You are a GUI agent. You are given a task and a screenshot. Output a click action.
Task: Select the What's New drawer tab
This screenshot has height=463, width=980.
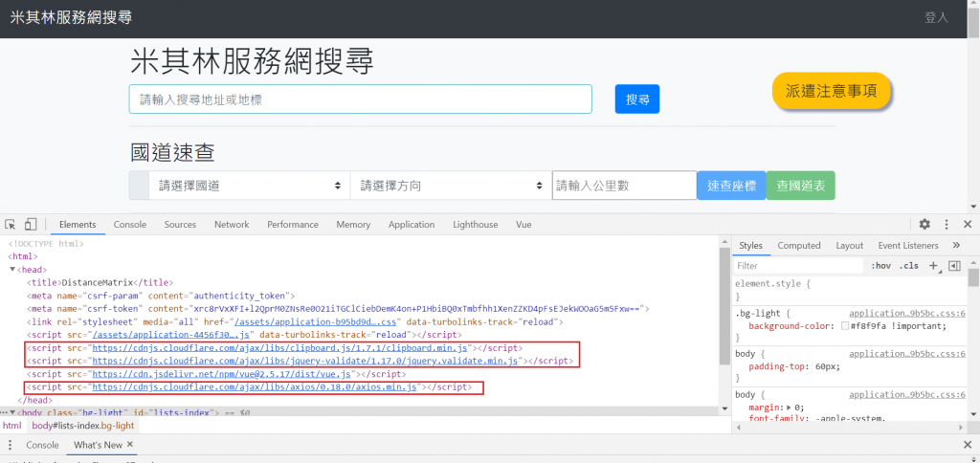99,445
